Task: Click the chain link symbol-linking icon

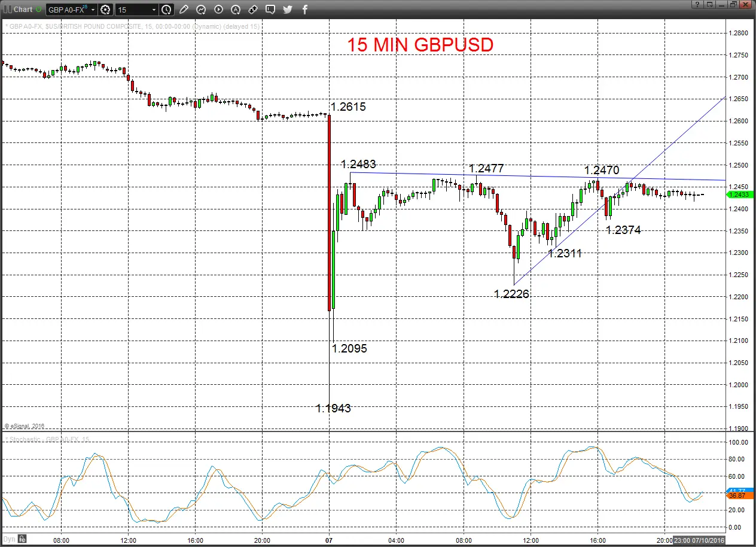Action: click(253, 10)
